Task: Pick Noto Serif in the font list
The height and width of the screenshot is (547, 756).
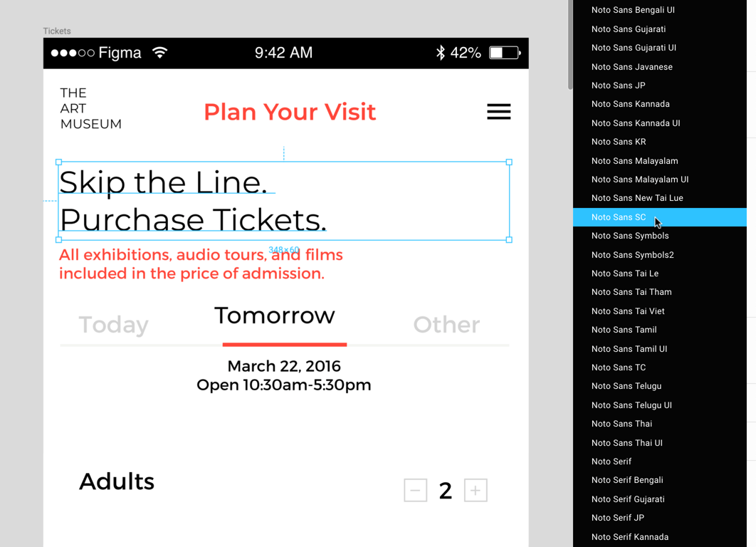Action: pyautogui.click(x=611, y=462)
